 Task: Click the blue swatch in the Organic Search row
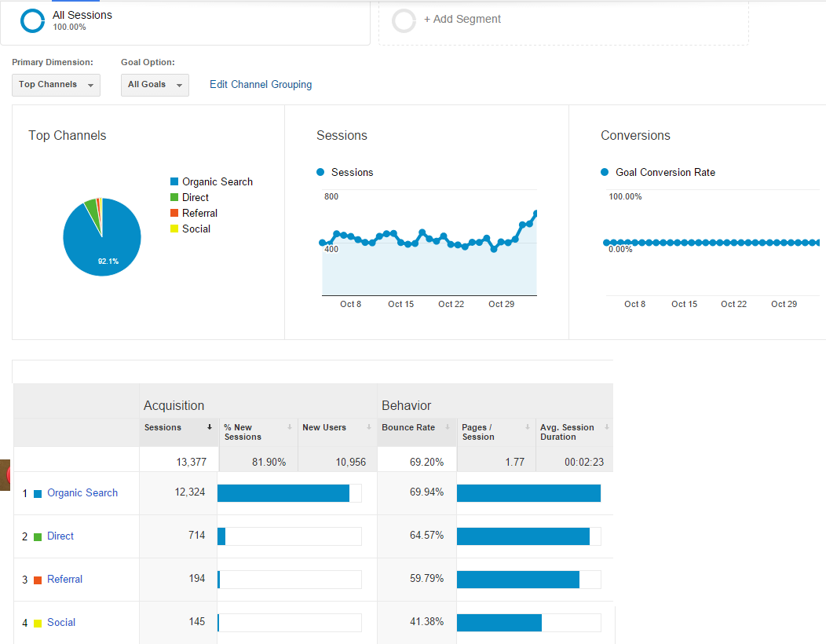[x=38, y=494]
